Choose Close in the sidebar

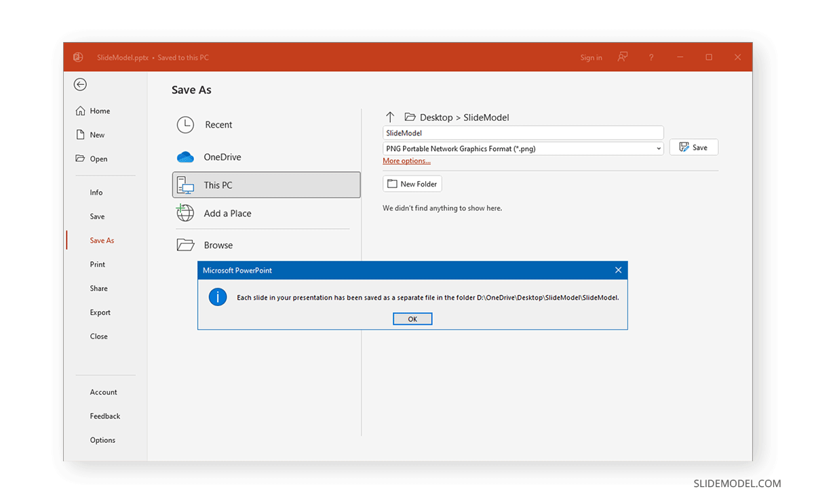98,336
